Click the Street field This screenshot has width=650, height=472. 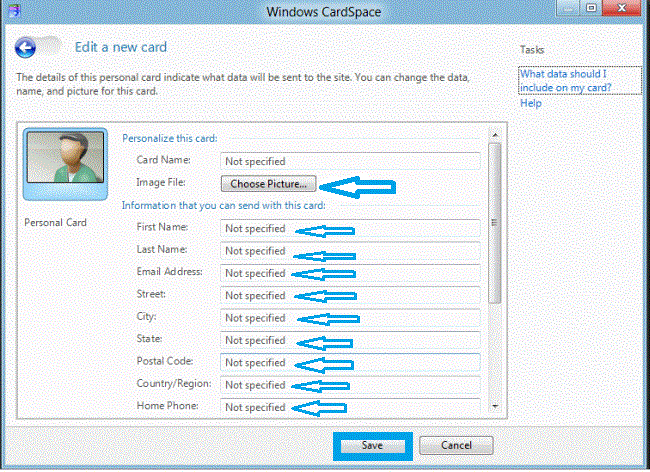coord(350,295)
